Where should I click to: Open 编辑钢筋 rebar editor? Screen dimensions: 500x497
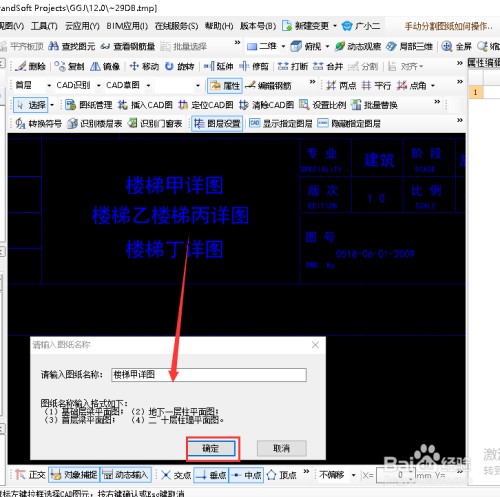coord(268,86)
